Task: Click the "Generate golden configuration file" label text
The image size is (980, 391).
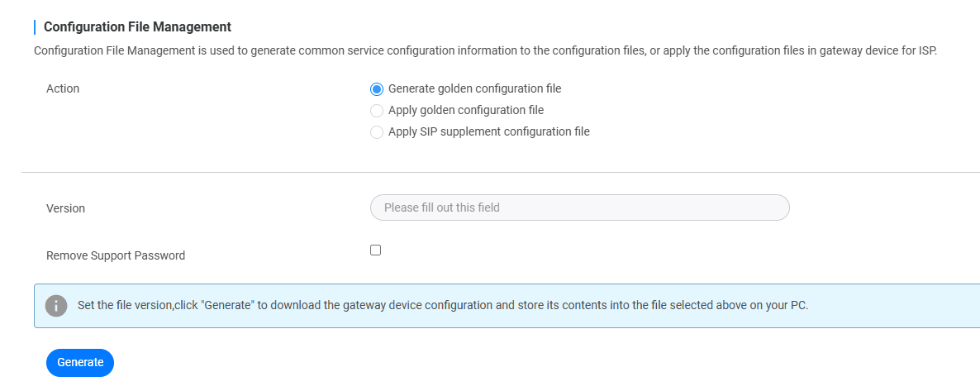Action: point(474,88)
